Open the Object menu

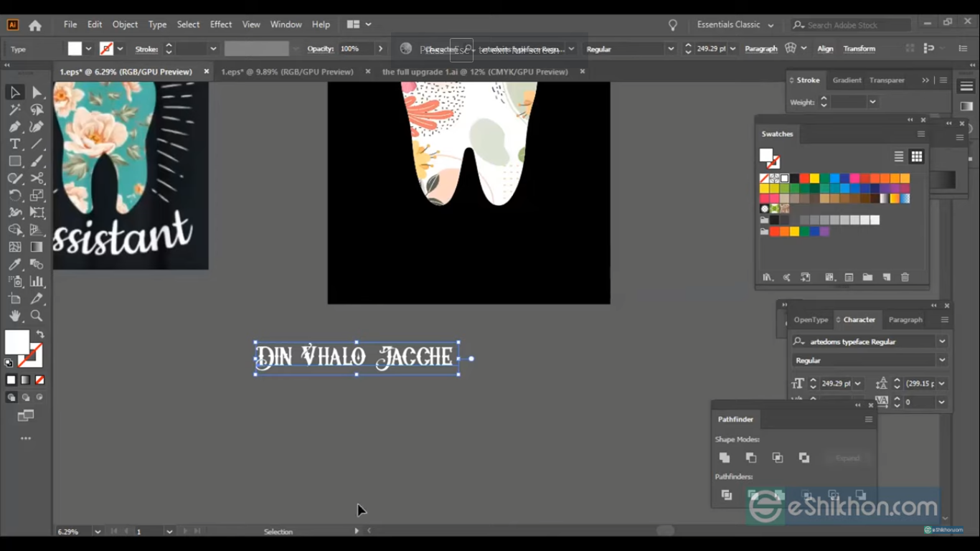pyautogui.click(x=125, y=24)
